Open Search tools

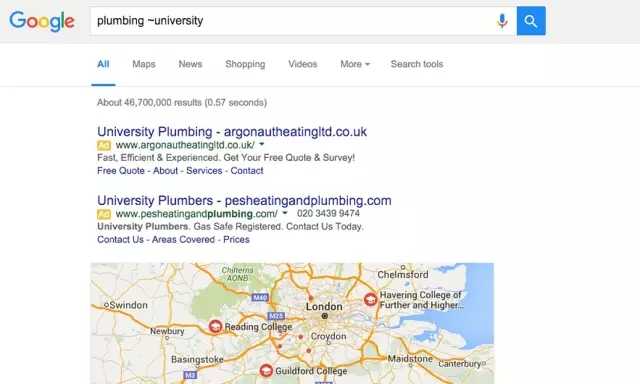(417, 64)
